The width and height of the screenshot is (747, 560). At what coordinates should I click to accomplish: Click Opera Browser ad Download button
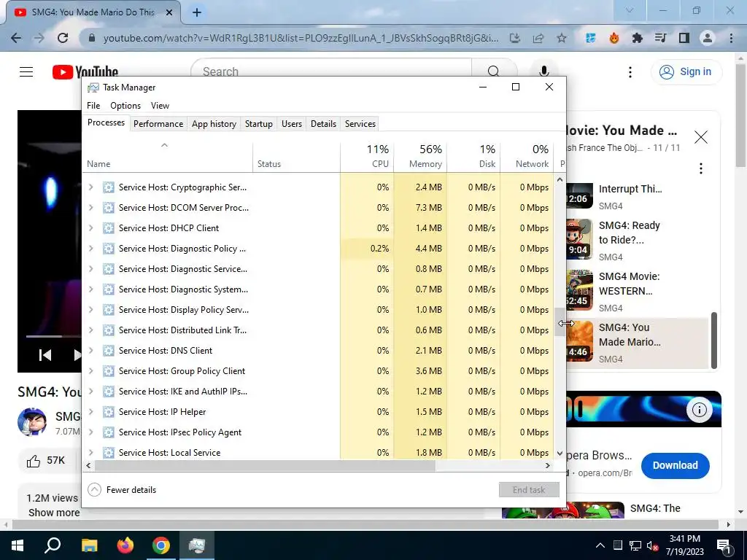point(675,466)
